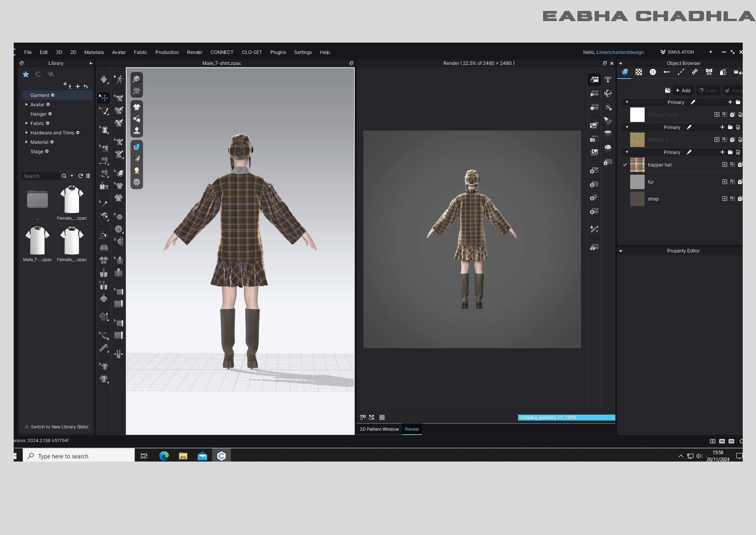Switch to the 2D Pattern Window tab
This screenshot has height=535, width=756.
tap(379, 429)
